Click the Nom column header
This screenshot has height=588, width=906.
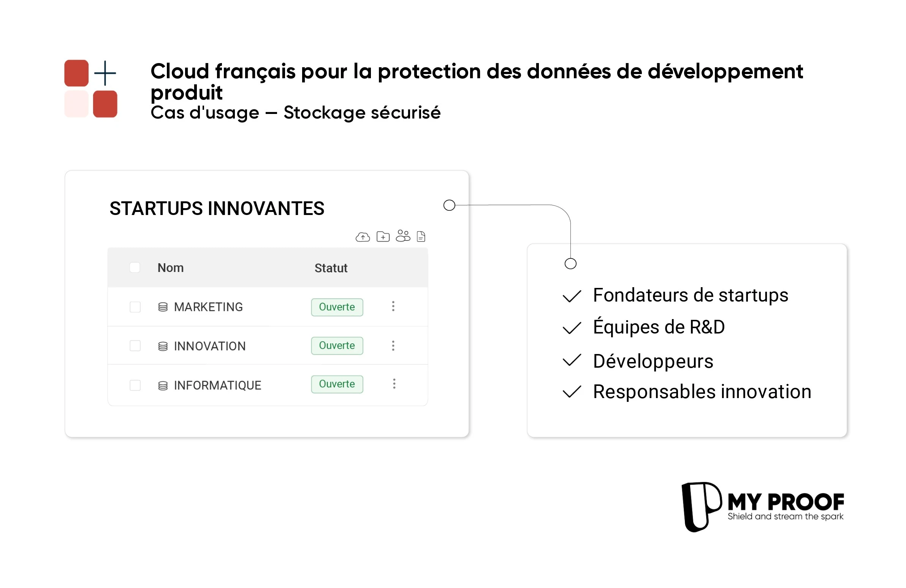click(x=170, y=268)
